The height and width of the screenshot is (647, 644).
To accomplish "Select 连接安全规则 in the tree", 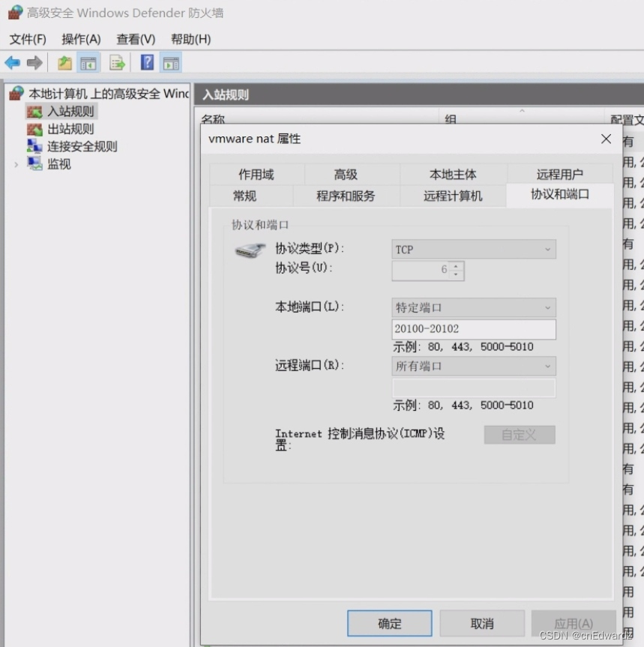I will pyautogui.click(x=82, y=146).
